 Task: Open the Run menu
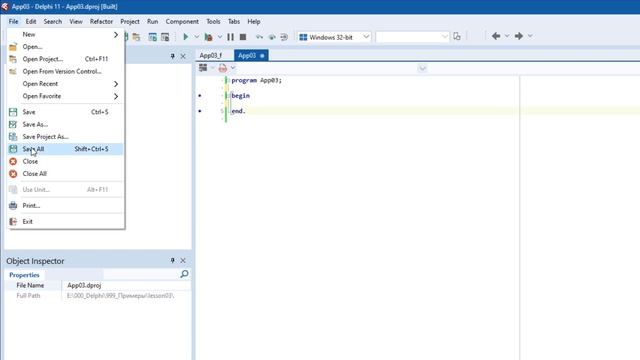click(x=152, y=21)
